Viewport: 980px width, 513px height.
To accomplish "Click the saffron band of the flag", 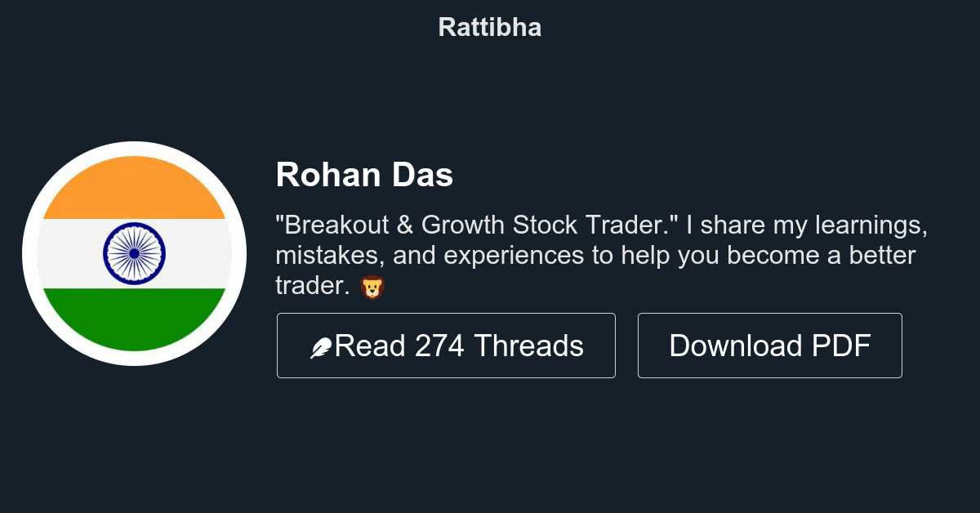I will tap(134, 190).
